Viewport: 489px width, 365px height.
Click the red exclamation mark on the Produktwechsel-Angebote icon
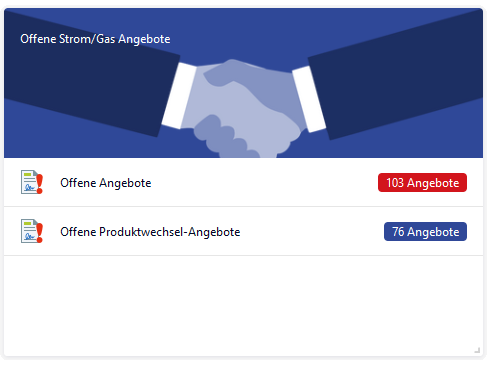click(x=40, y=233)
